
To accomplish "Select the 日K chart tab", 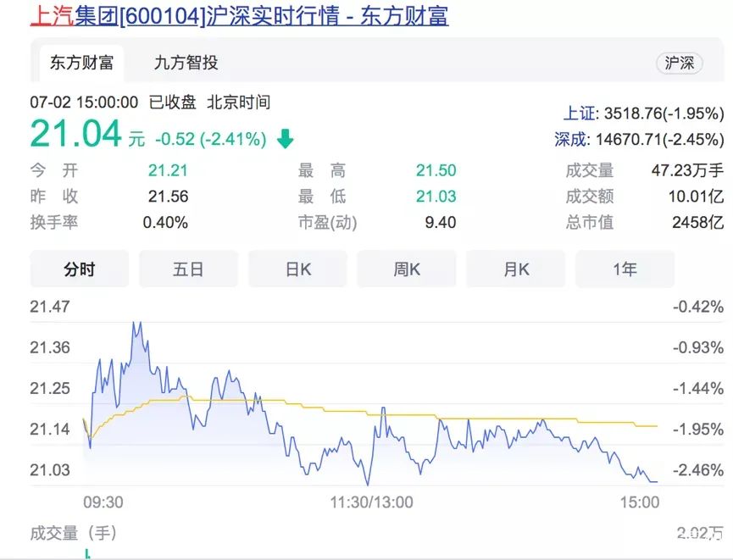I will (297, 269).
